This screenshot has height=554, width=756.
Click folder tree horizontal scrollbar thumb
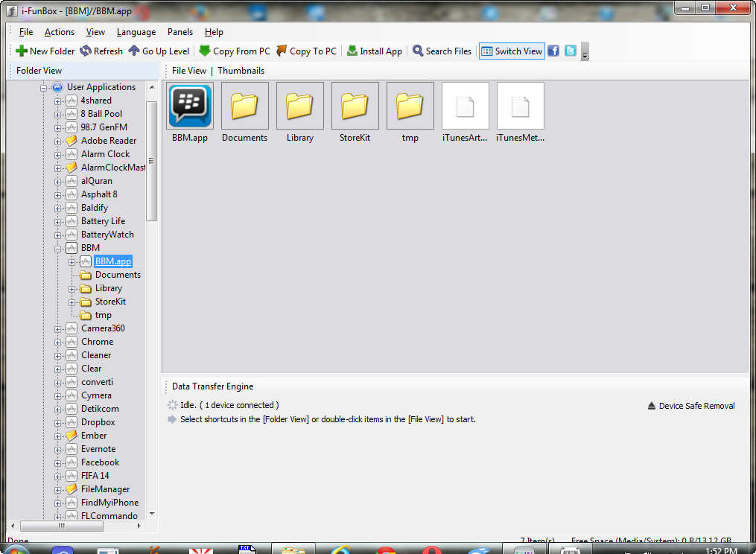61,526
